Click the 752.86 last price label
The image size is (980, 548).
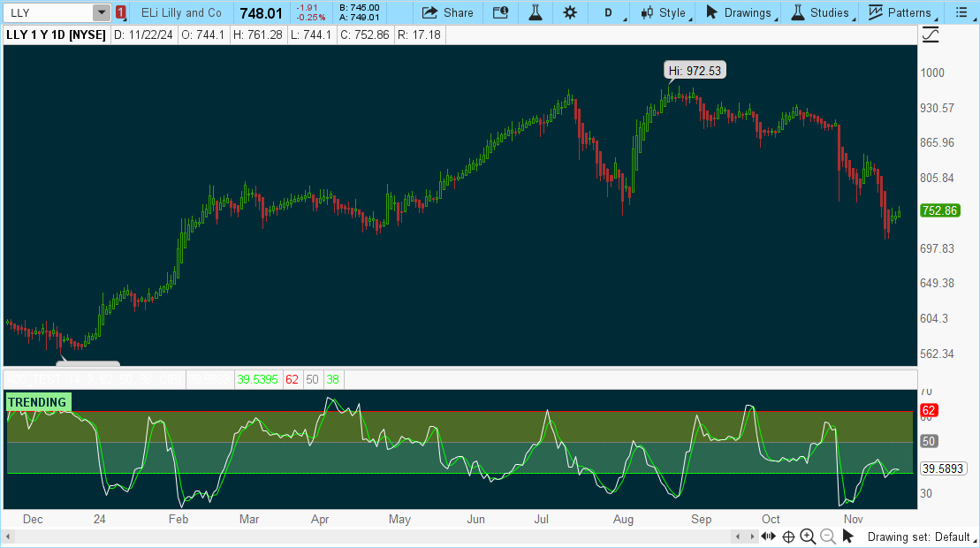pyautogui.click(x=940, y=210)
